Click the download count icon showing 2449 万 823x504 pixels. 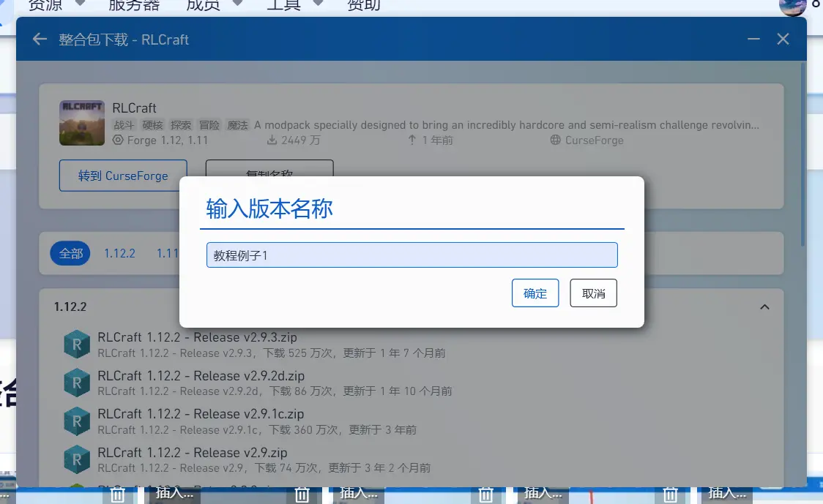click(273, 140)
